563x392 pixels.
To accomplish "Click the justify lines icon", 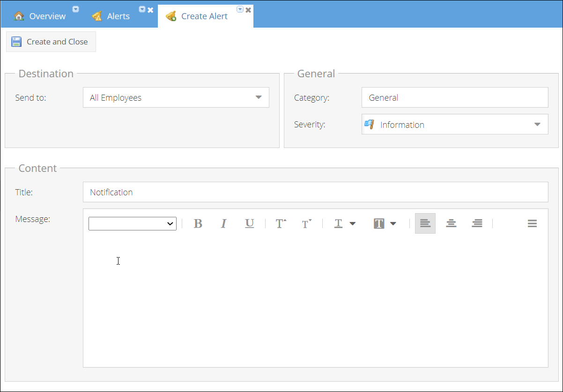I will [x=532, y=223].
